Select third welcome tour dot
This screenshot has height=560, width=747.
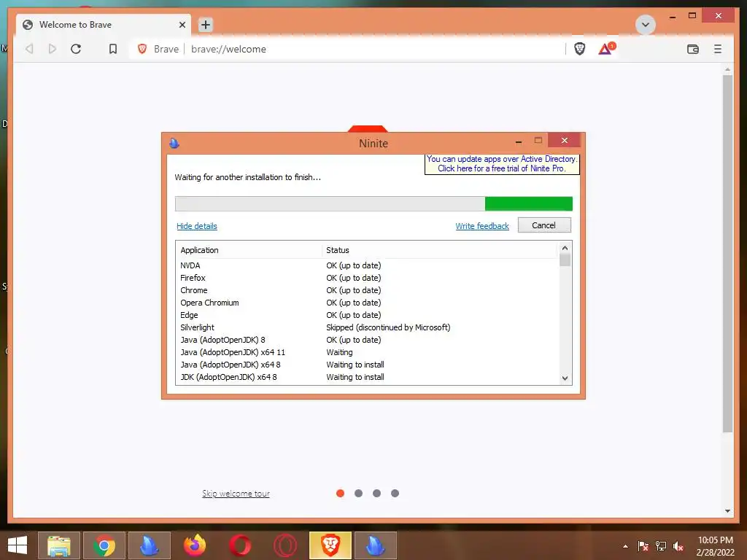(x=376, y=494)
